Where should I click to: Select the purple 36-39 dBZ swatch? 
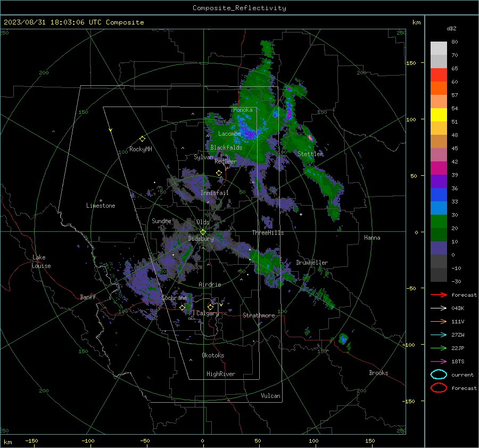point(439,182)
